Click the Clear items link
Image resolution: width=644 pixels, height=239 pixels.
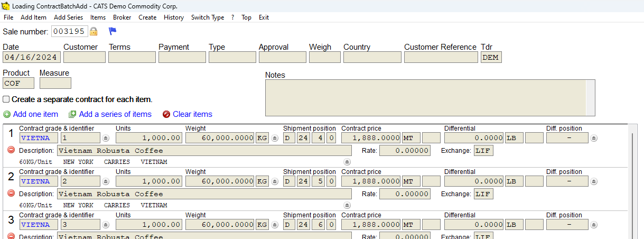coord(192,114)
